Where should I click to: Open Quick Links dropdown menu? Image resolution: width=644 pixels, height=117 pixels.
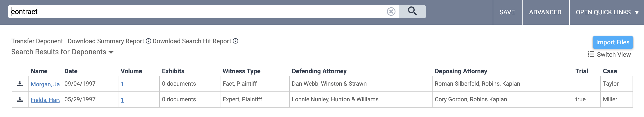[x=607, y=12]
